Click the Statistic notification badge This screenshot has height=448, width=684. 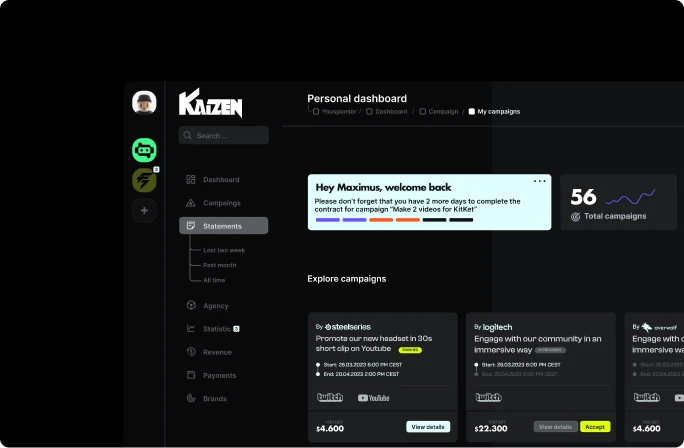(236, 329)
